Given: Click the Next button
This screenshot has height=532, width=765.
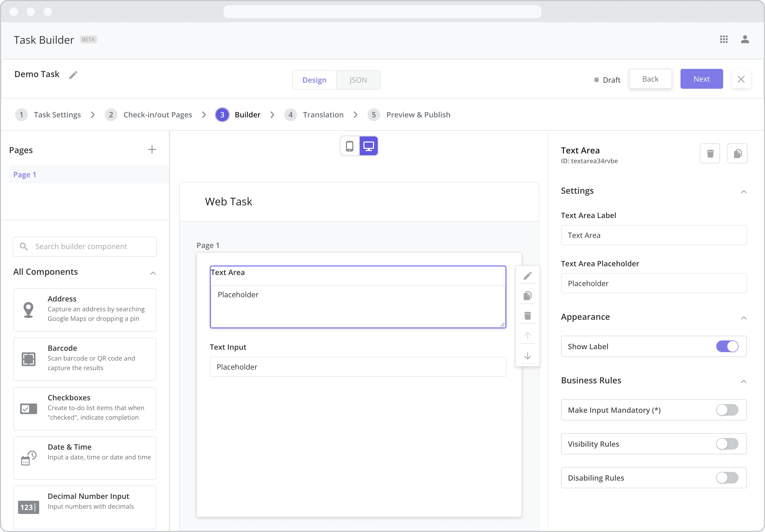Looking at the screenshot, I should click(x=701, y=79).
